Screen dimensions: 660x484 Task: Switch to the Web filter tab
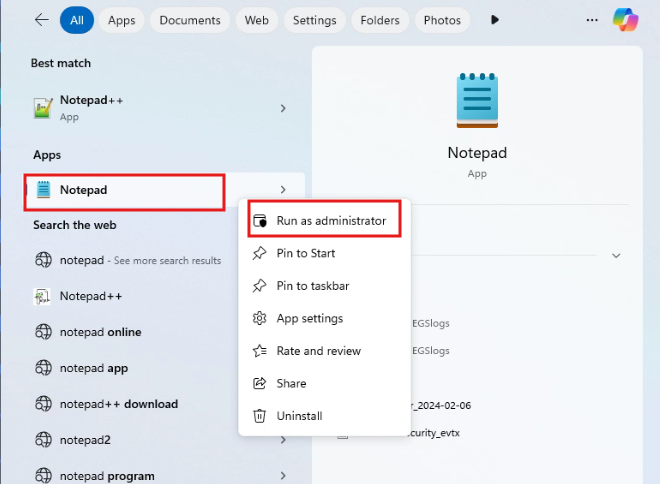pos(256,20)
